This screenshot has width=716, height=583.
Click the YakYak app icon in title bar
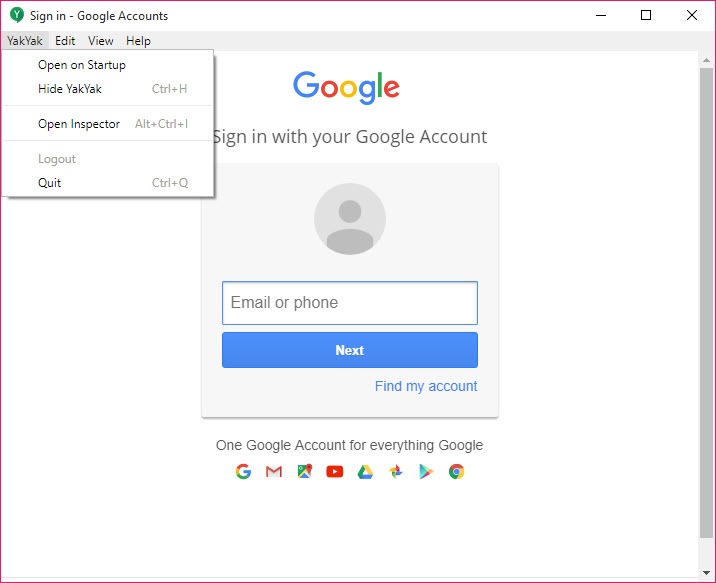click(17, 15)
